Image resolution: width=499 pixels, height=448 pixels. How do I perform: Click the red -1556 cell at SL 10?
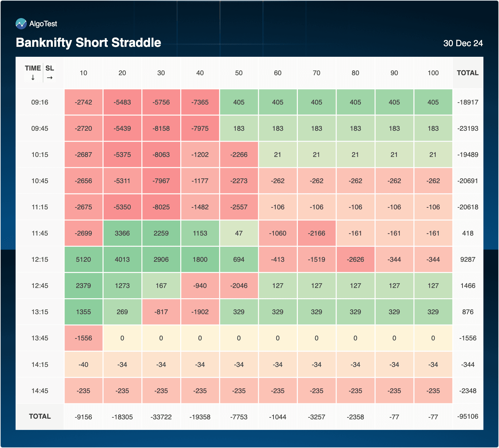click(83, 338)
